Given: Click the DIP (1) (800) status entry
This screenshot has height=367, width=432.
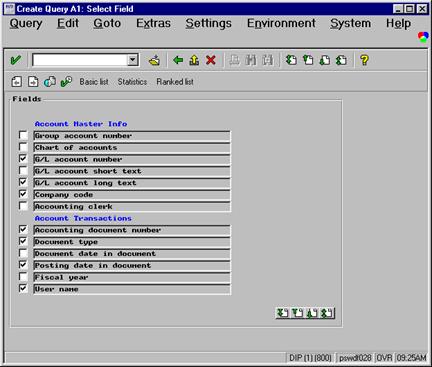Looking at the screenshot, I should (x=310, y=358).
